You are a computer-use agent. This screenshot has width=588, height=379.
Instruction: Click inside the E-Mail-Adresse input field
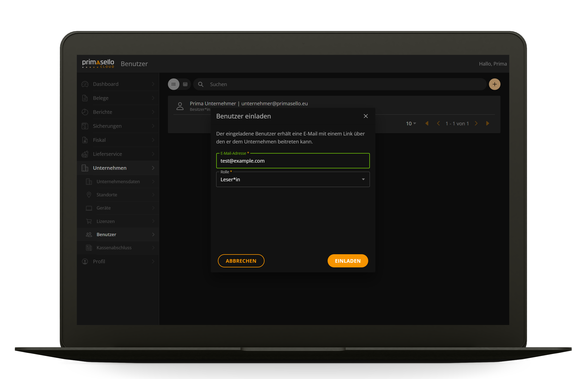point(293,161)
